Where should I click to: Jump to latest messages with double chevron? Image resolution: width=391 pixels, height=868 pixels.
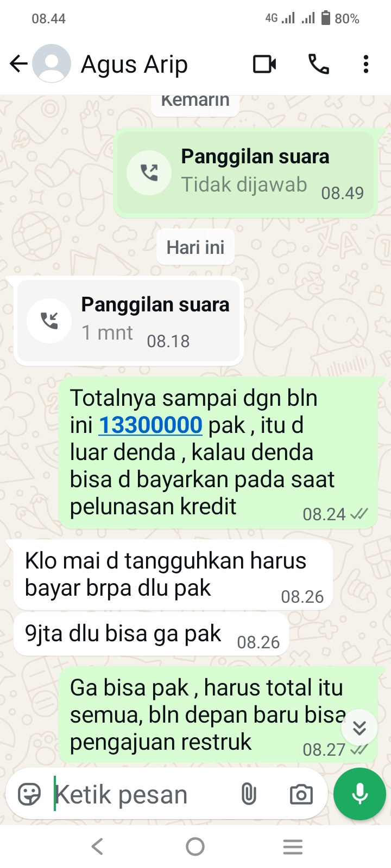click(360, 727)
